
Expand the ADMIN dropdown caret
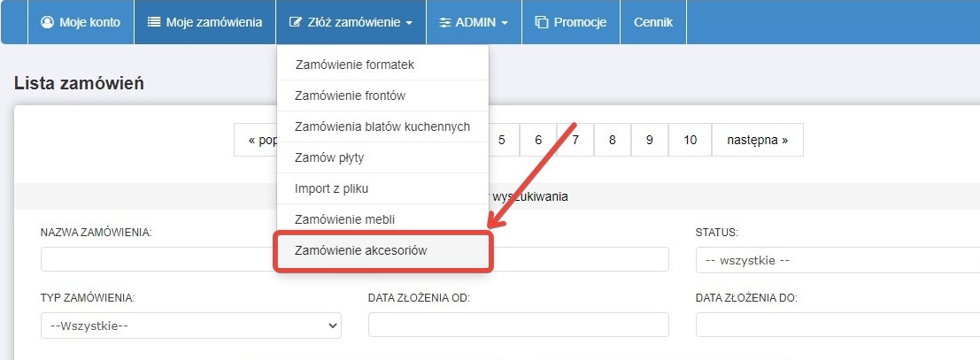[x=505, y=23]
